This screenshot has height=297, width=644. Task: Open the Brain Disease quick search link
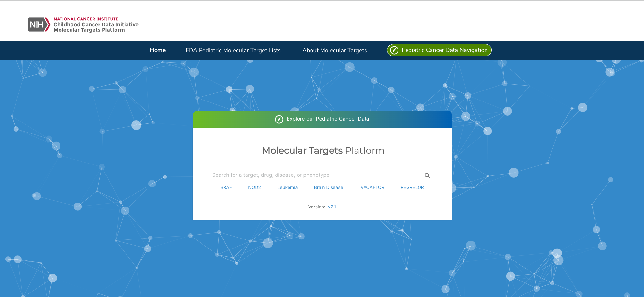328,187
